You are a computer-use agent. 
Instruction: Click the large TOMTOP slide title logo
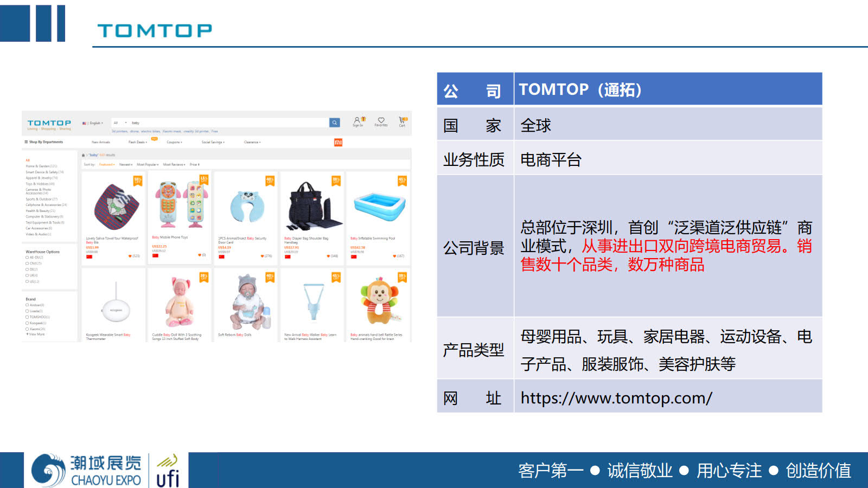(155, 30)
